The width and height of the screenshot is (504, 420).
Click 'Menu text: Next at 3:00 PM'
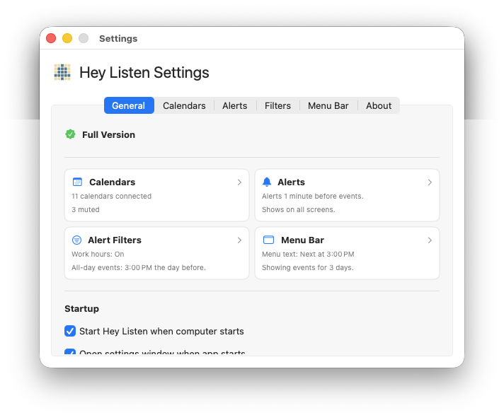pyautogui.click(x=308, y=255)
